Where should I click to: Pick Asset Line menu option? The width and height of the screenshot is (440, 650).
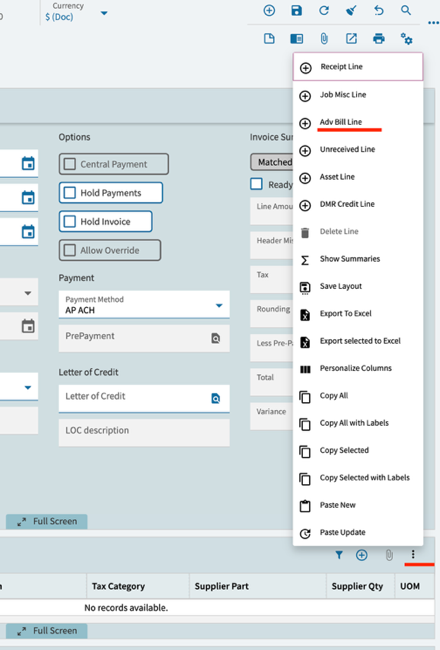pos(358,177)
